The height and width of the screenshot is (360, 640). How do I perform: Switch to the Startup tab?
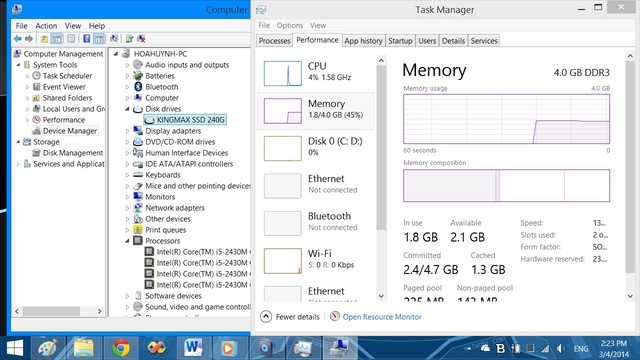400,41
